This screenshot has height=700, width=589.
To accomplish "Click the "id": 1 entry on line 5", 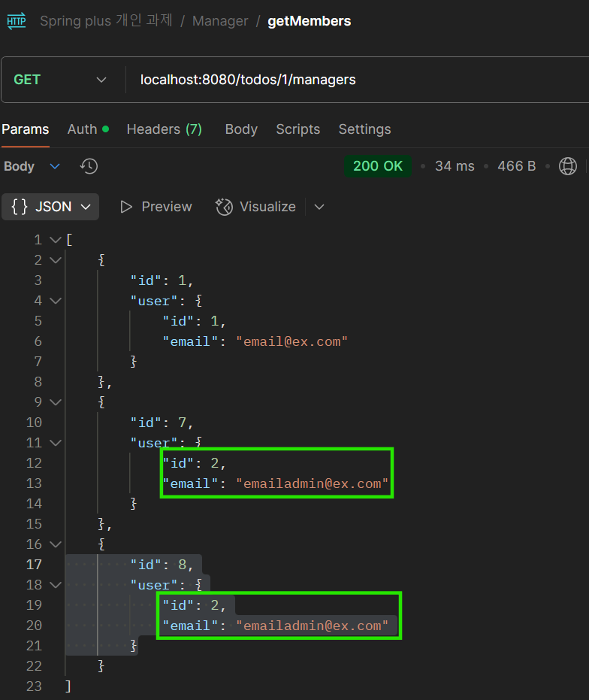I will (x=194, y=321).
